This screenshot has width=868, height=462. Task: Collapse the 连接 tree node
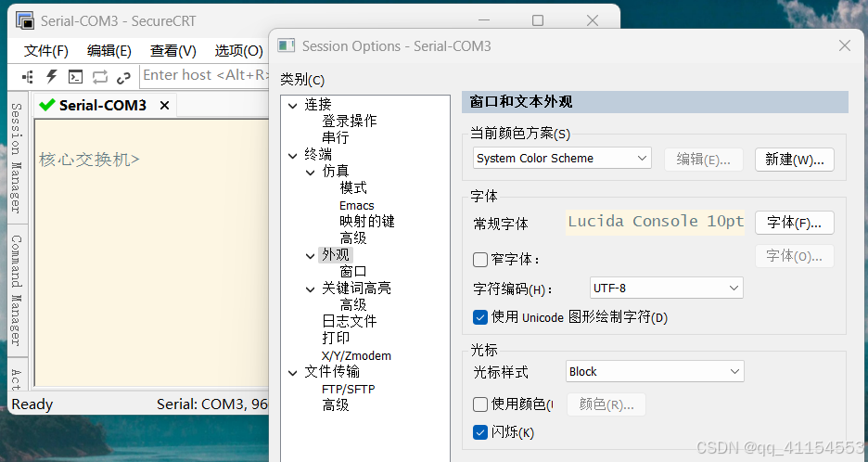pyautogui.click(x=293, y=105)
